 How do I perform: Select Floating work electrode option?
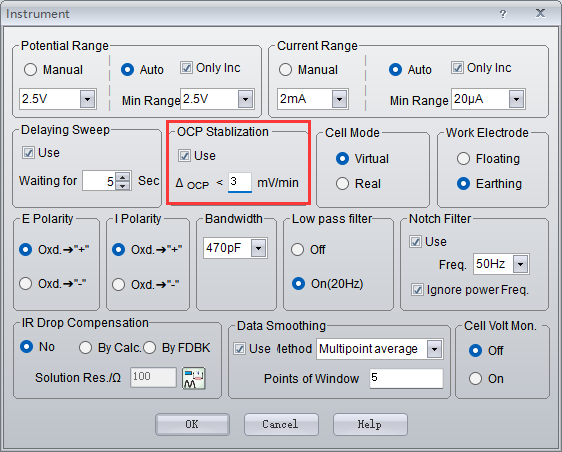pyautogui.click(x=463, y=158)
